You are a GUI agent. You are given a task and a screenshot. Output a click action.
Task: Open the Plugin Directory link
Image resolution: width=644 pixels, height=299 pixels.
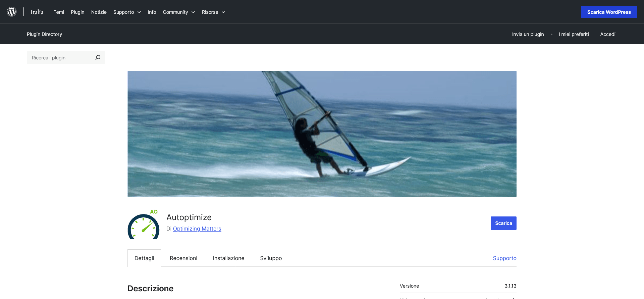point(44,34)
